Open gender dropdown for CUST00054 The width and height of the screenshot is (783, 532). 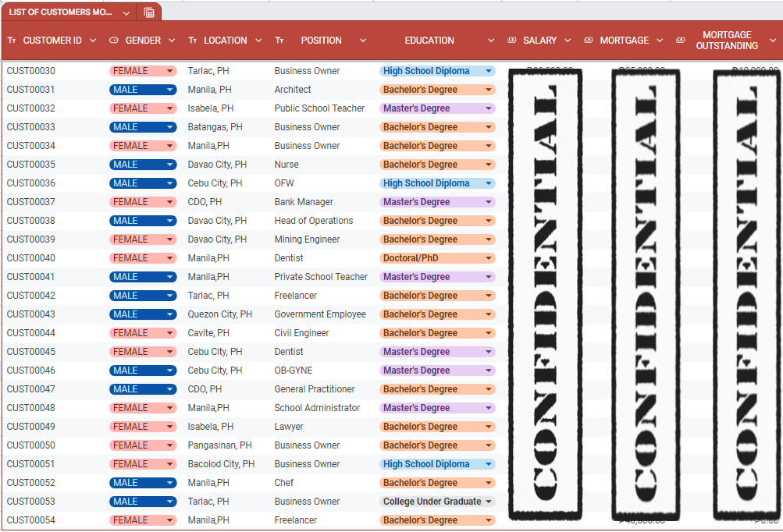(x=143, y=520)
